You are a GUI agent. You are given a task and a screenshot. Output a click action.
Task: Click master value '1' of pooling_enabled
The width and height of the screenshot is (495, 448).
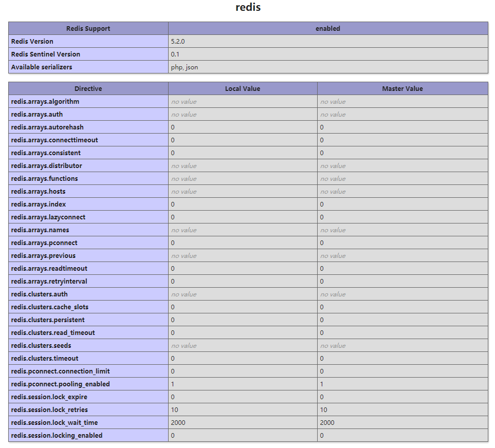click(322, 384)
